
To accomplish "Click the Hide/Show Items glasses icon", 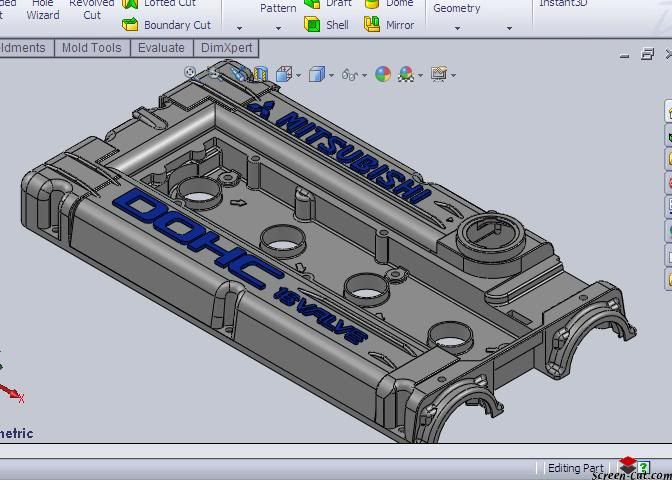I will point(350,75).
